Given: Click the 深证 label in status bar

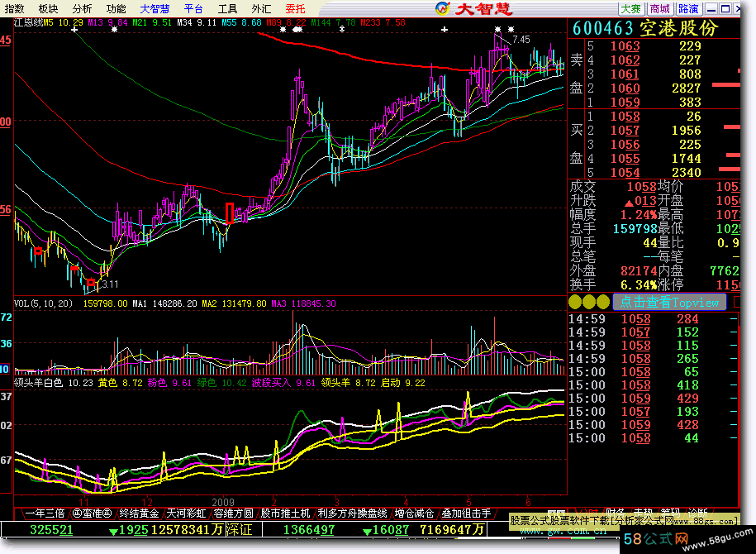Looking at the screenshot, I should 239,530.
